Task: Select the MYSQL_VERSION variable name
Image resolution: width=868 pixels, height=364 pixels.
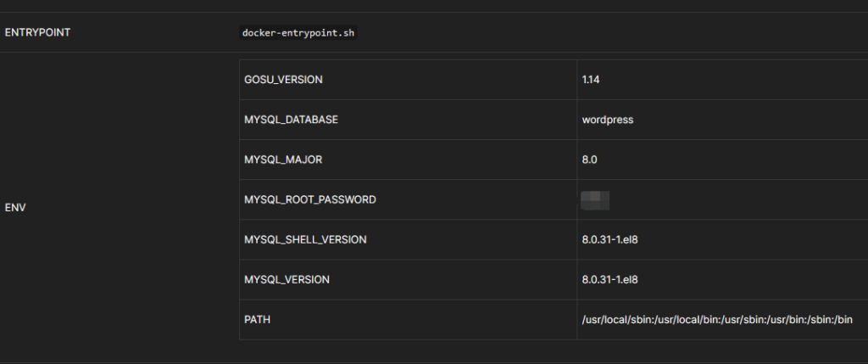Action: point(287,279)
